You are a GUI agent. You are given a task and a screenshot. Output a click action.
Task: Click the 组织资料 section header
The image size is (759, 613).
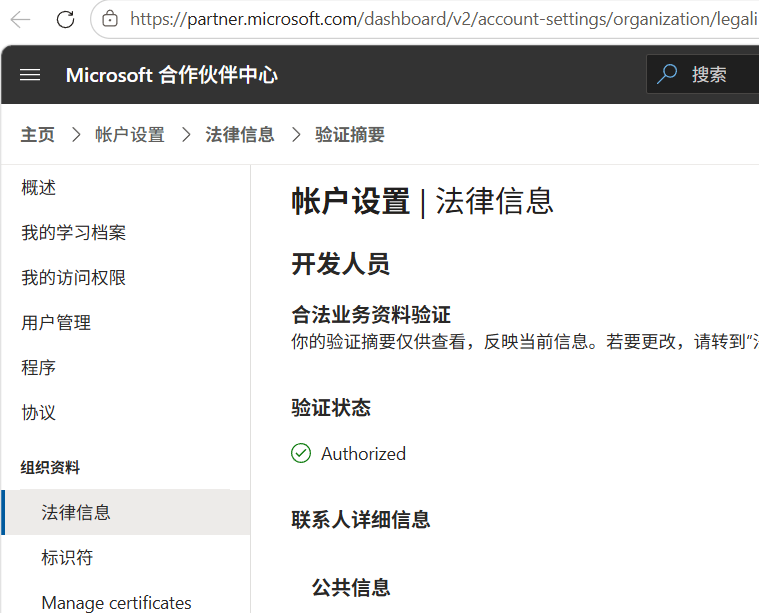(50, 468)
